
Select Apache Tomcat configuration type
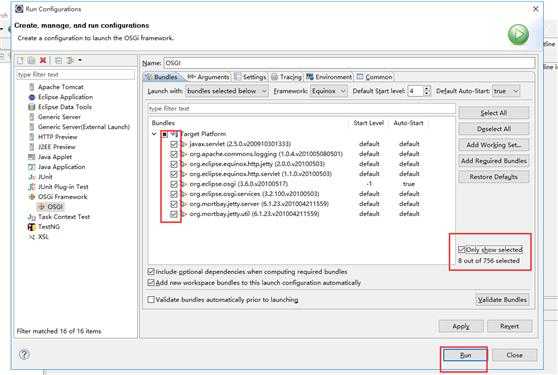point(60,87)
